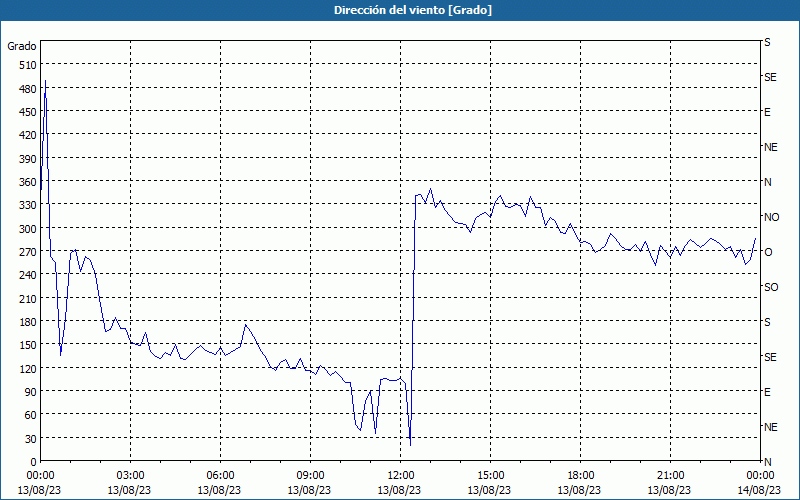The height and width of the screenshot is (500, 800).
Task: Select the 13/08/23 date under 21:00
Action: point(669,490)
